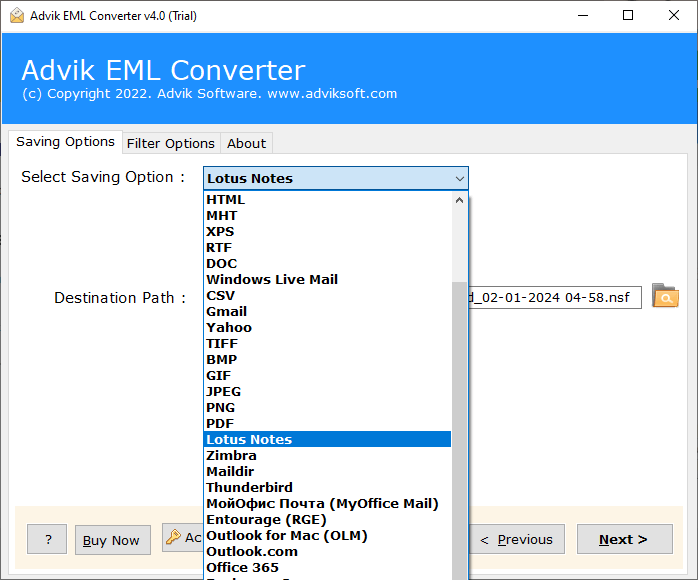Screen dimensions: 698x580
Task: Pick BMP from the list
Action: point(327,360)
